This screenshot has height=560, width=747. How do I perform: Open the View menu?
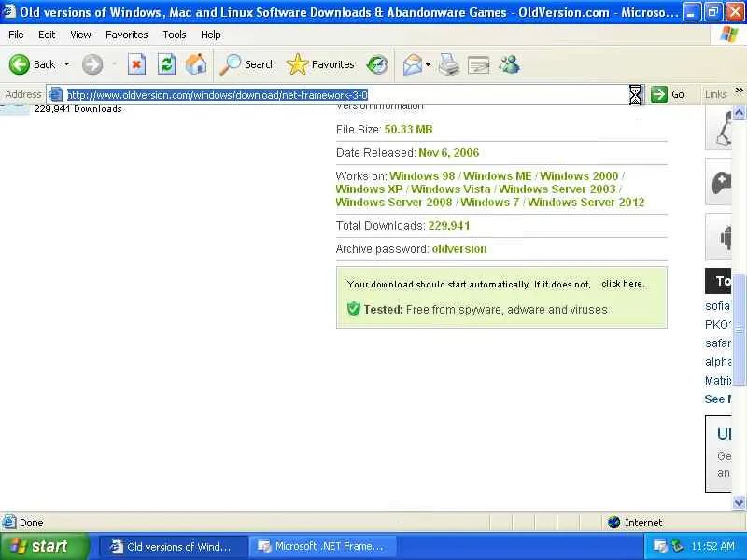[x=80, y=35]
